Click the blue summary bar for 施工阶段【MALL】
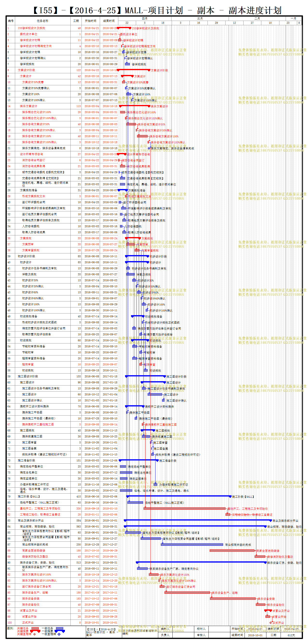The height and width of the screenshot is (644, 308). [x=179, y=496]
